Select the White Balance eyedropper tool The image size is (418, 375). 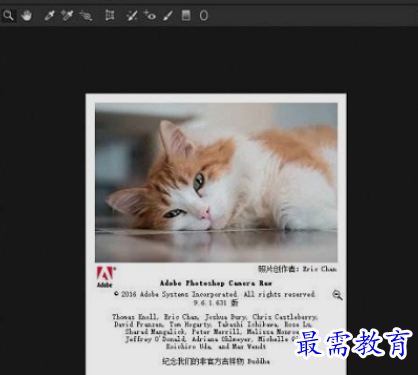pyautogui.click(x=49, y=15)
